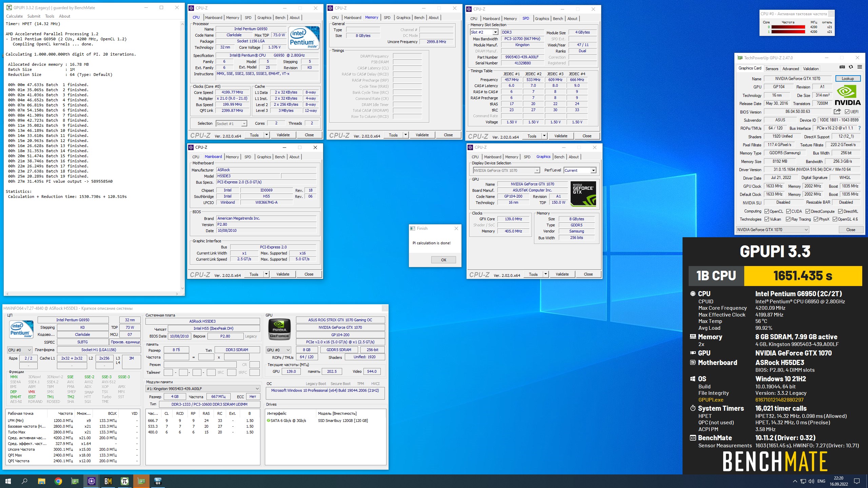
Task: Open taskbar search magnifier
Action: (24, 481)
